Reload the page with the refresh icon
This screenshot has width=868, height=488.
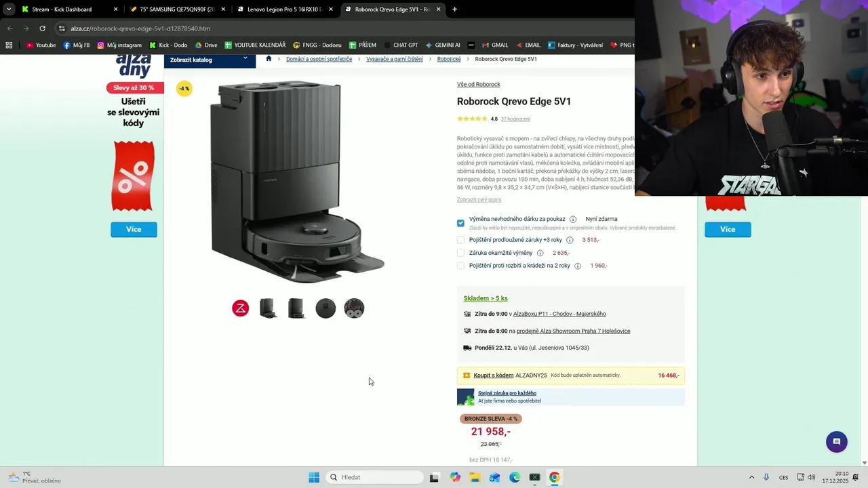point(42,28)
